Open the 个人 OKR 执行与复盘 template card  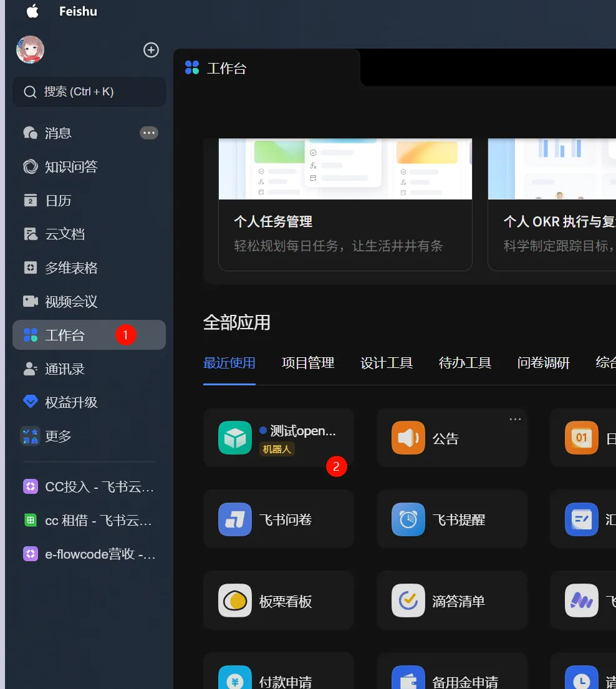click(552, 205)
